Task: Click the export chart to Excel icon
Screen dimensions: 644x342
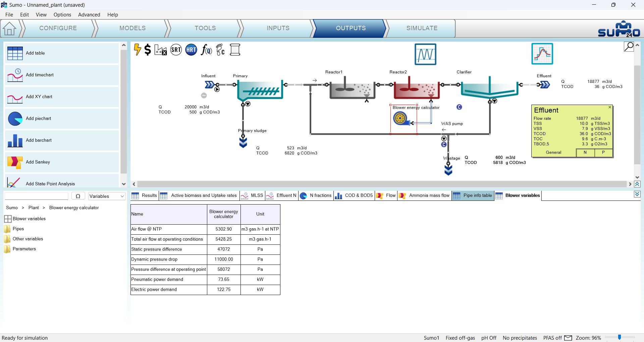Action: (x=161, y=50)
